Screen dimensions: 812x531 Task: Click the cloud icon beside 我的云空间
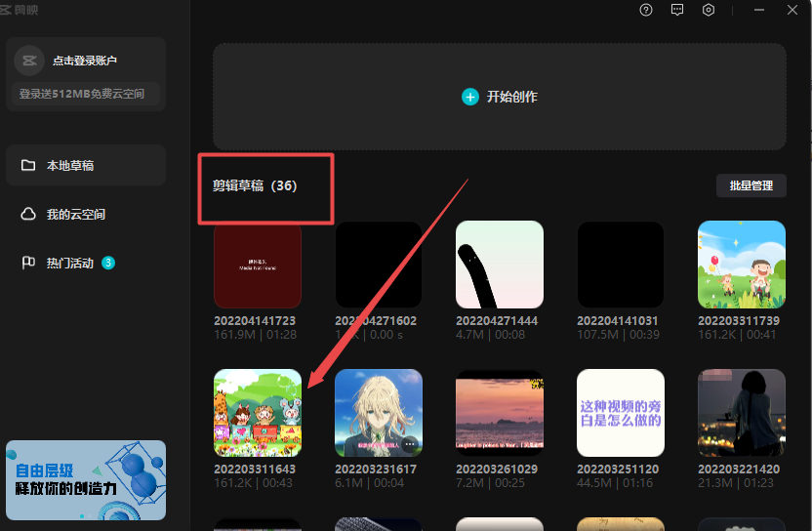(x=28, y=214)
